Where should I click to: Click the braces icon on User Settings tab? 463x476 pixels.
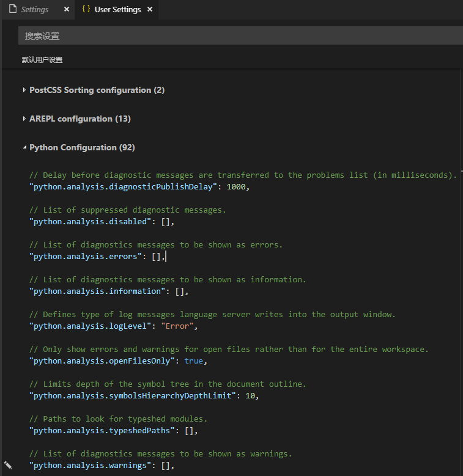pyautogui.click(x=86, y=9)
